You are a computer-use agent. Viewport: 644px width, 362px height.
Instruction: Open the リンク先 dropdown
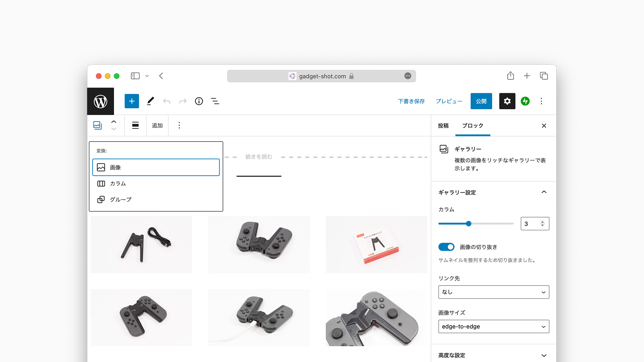tap(493, 292)
